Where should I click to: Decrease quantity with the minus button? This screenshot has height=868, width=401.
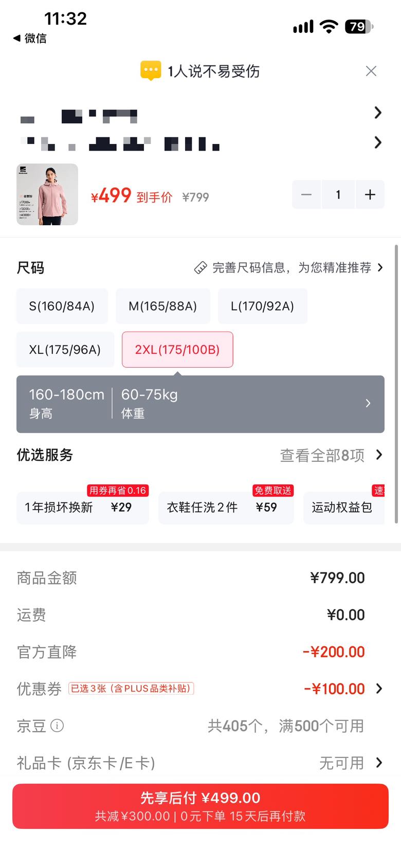point(306,194)
